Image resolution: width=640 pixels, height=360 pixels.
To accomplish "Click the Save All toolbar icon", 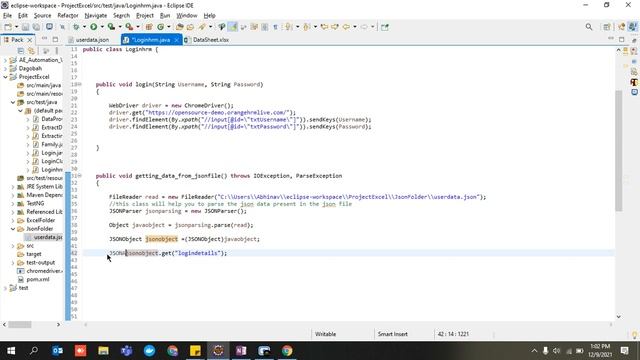I will pos(36,27).
